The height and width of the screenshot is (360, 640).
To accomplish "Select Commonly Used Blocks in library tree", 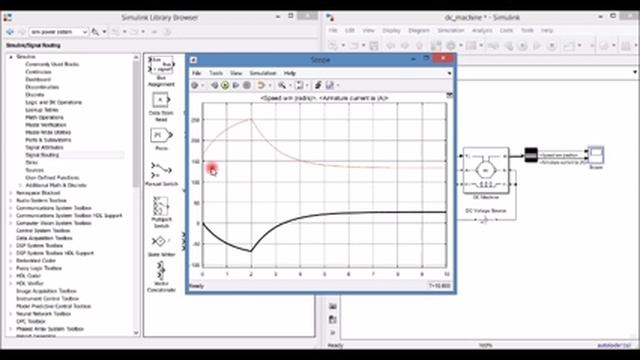I will pos(52,64).
